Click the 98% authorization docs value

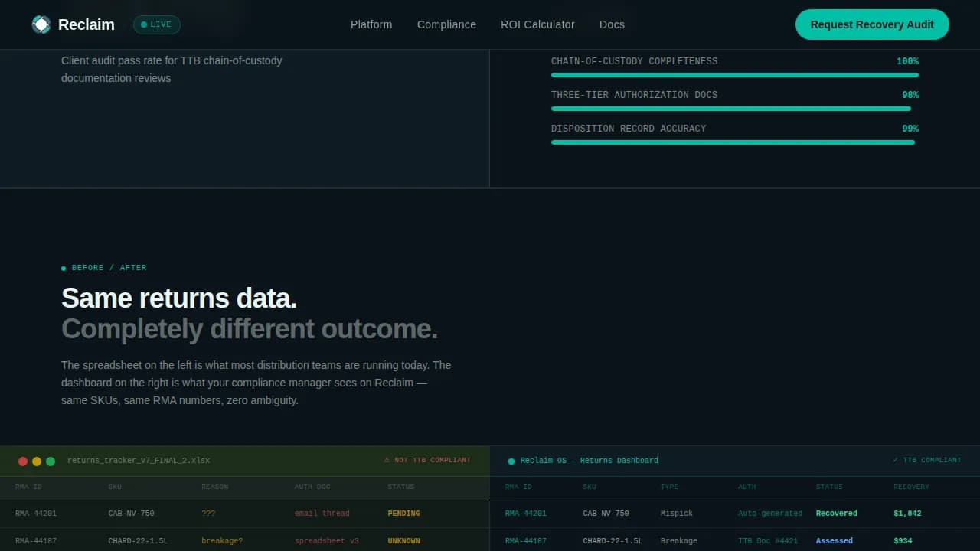pos(910,95)
